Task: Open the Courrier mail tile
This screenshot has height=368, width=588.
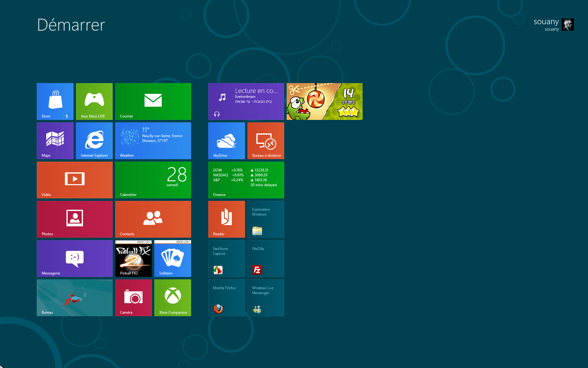Action: click(153, 102)
